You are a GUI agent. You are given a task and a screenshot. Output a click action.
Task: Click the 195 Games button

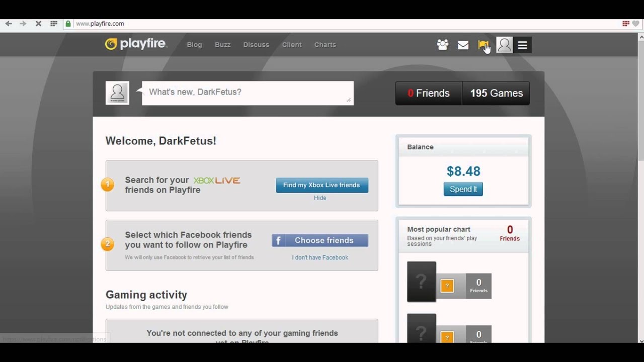496,93
